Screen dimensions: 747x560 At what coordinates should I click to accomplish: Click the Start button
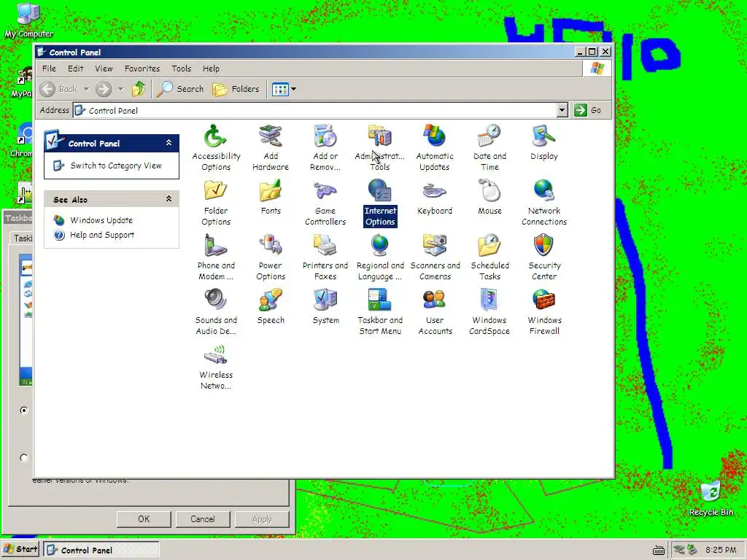pyautogui.click(x=20, y=549)
